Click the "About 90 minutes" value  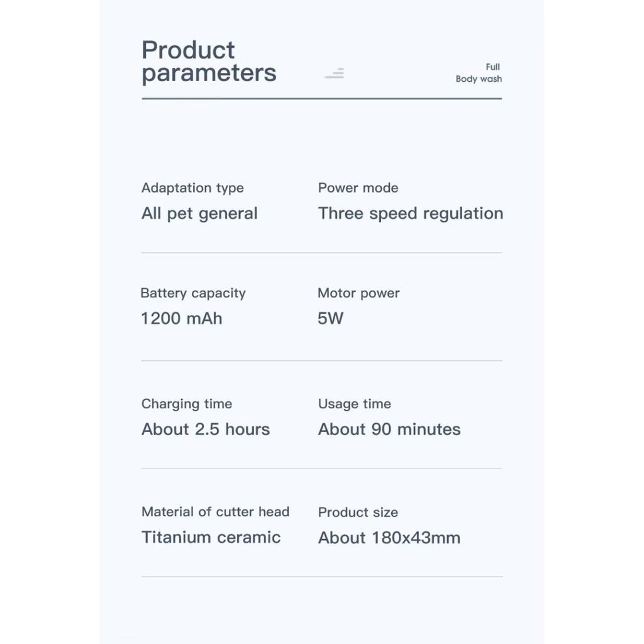coord(389,430)
